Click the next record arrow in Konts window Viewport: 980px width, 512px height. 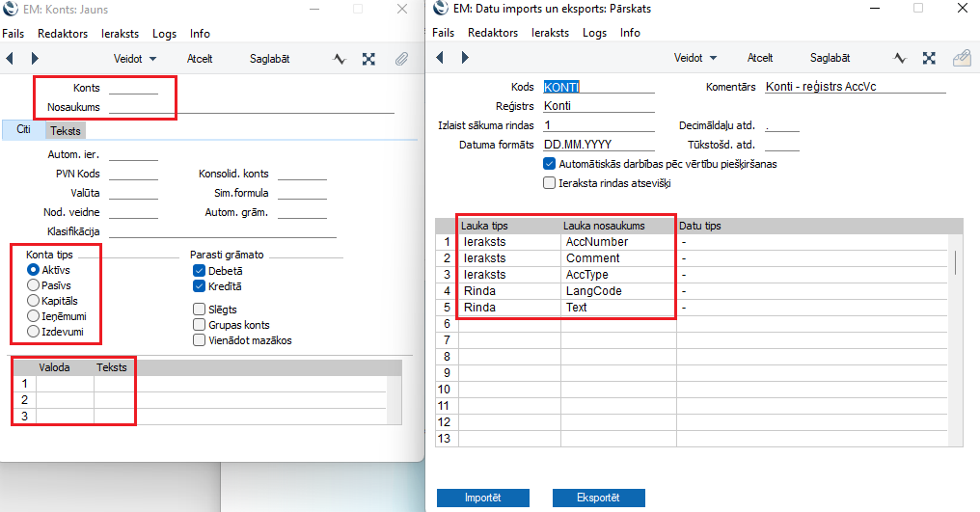35,59
